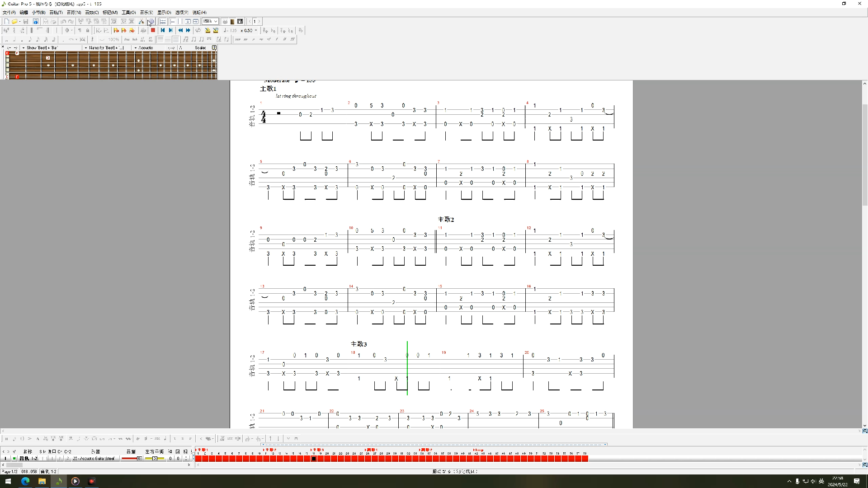Toggle track 1 green visibility square

click(x=14, y=458)
